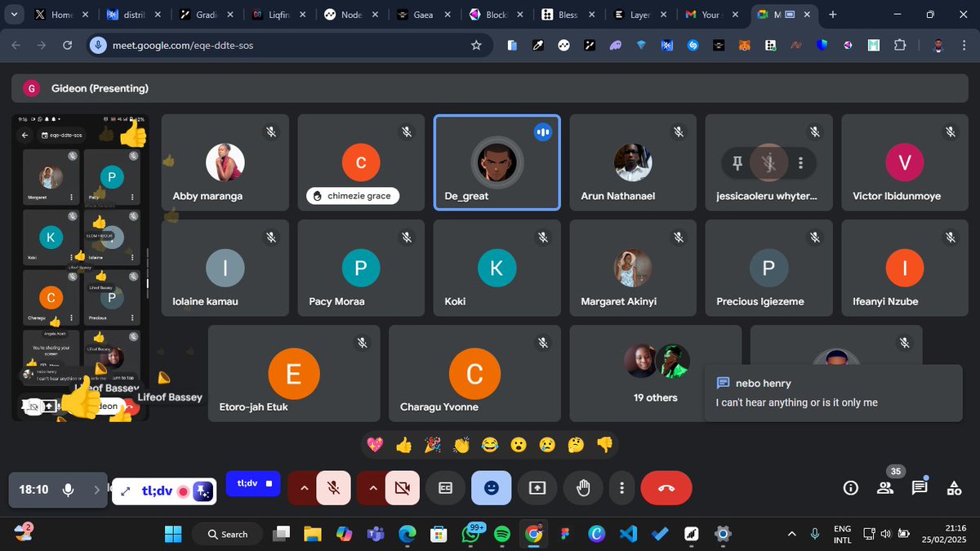Click the tl;dv stop recording button
This screenshot has width=980, height=551.
point(253,484)
